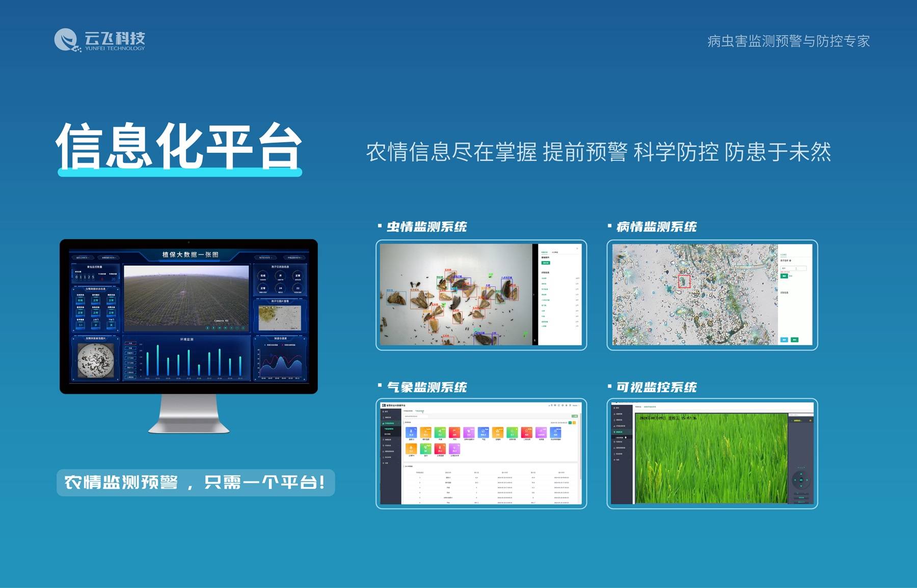Open the rice field camera video feed

click(710, 458)
